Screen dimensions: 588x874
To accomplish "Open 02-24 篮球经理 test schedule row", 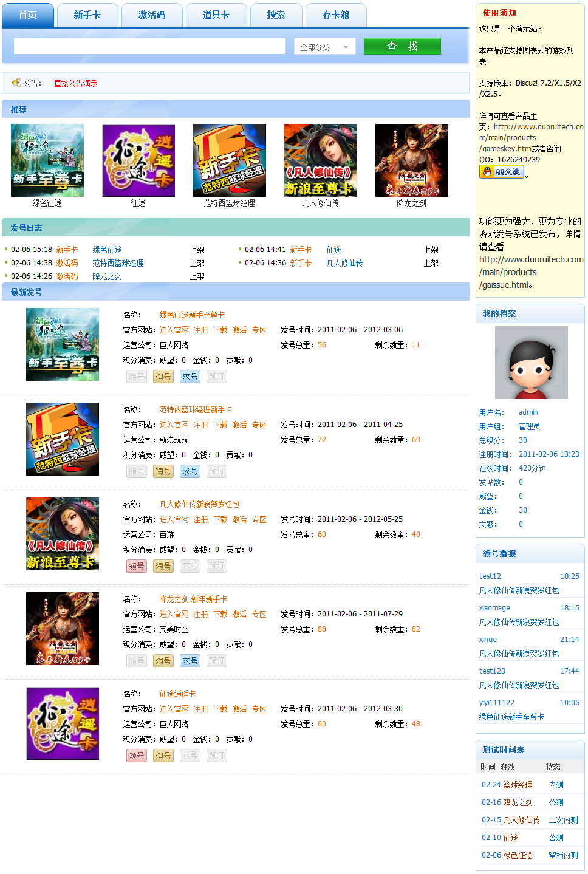I will 530,785.
